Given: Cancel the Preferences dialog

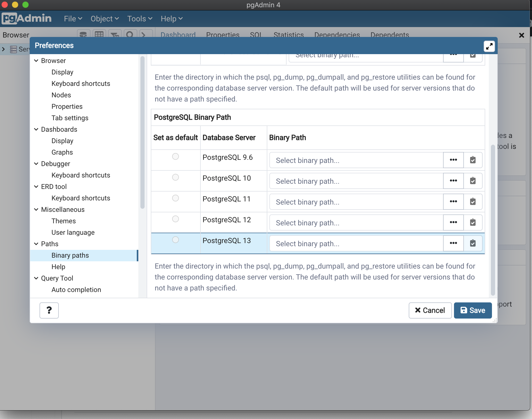Looking at the screenshot, I should click(430, 310).
